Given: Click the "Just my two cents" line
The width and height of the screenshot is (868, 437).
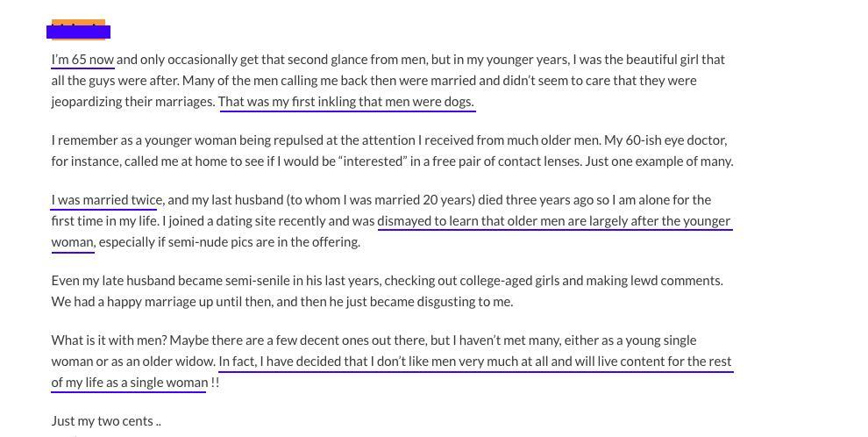Looking at the screenshot, I should [106, 421].
